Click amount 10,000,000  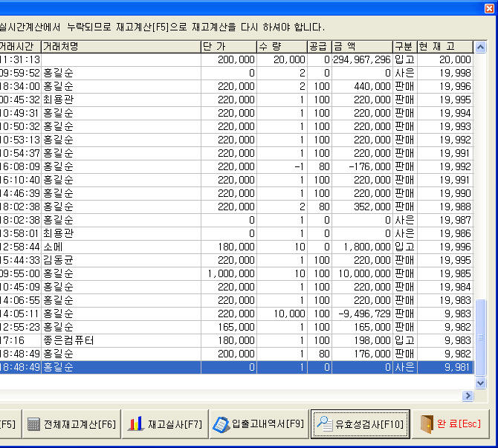pos(364,273)
